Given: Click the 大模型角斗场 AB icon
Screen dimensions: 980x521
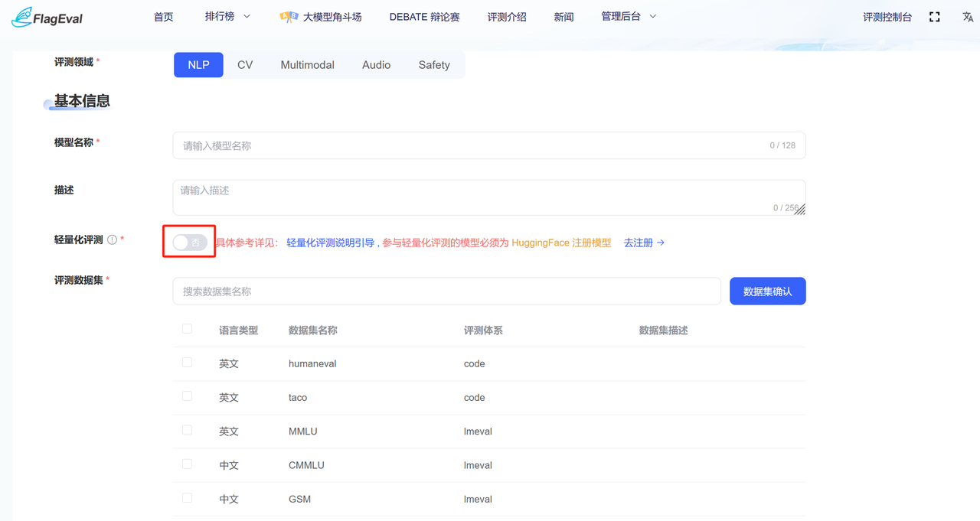Looking at the screenshot, I should click(289, 17).
